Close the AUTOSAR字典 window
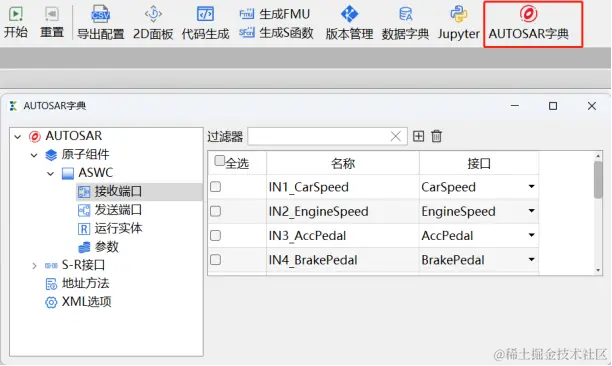Viewport: 612px width, 366px height. point(592,106)
